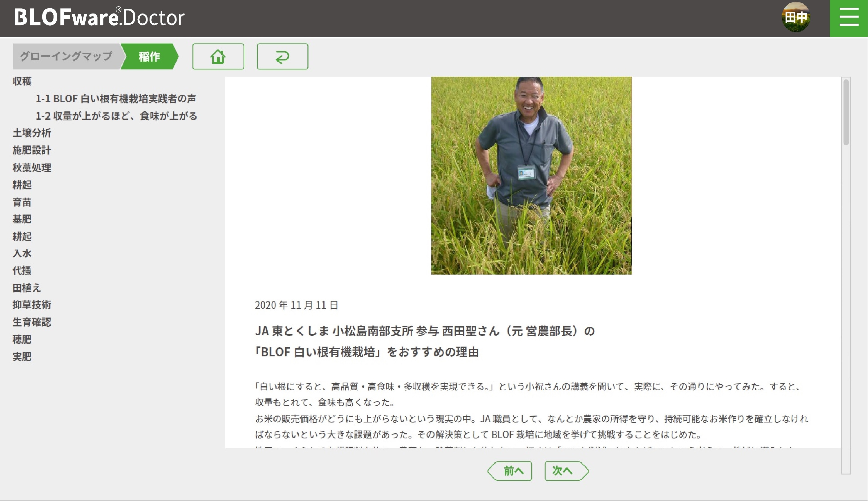Click the return arrow icon button
This screenshot has width=868, height=501.
pyautogui.click(x=282, y=56)
